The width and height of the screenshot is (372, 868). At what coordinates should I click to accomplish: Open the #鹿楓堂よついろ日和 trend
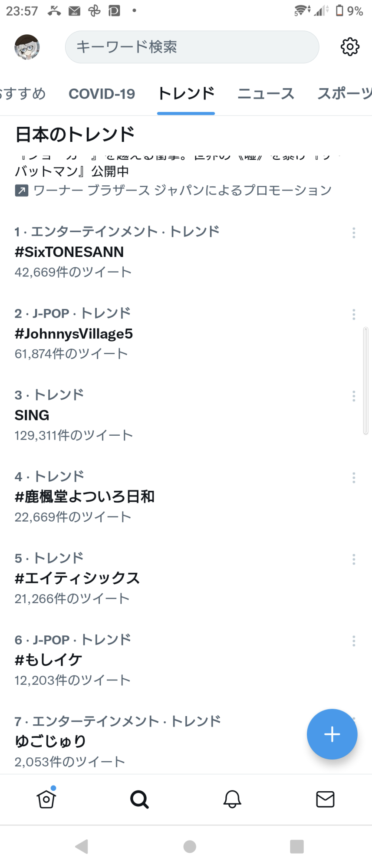pyautogui.click(x=85, y=496)
